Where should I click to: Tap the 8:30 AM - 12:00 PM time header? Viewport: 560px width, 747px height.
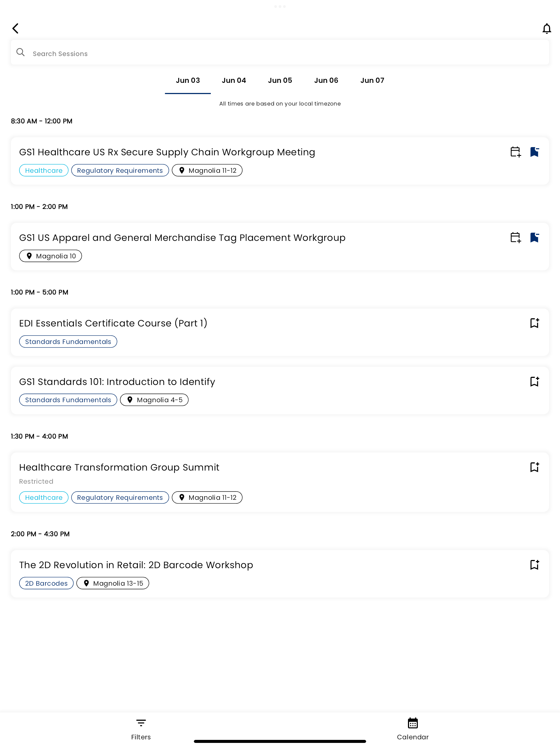[42, 121]
